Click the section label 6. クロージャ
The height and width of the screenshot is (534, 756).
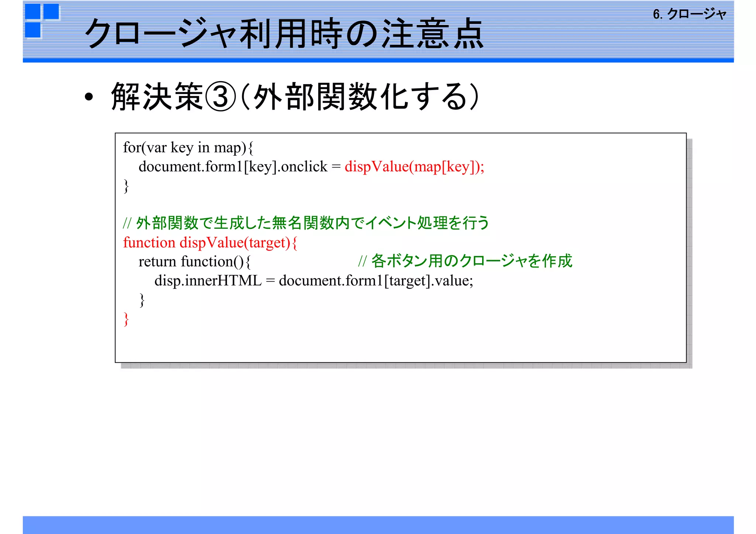coord(690,14)
